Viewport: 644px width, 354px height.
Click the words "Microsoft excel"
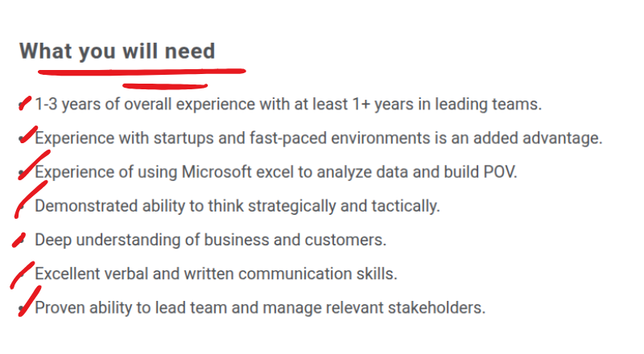tap(233, 171)
